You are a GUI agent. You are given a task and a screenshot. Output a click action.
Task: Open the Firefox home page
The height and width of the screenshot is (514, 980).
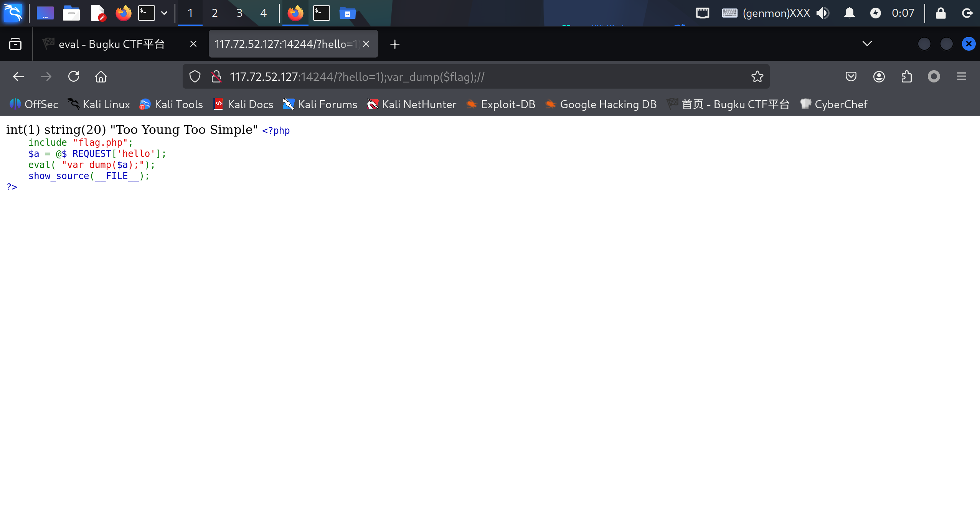tap(101, 77)
